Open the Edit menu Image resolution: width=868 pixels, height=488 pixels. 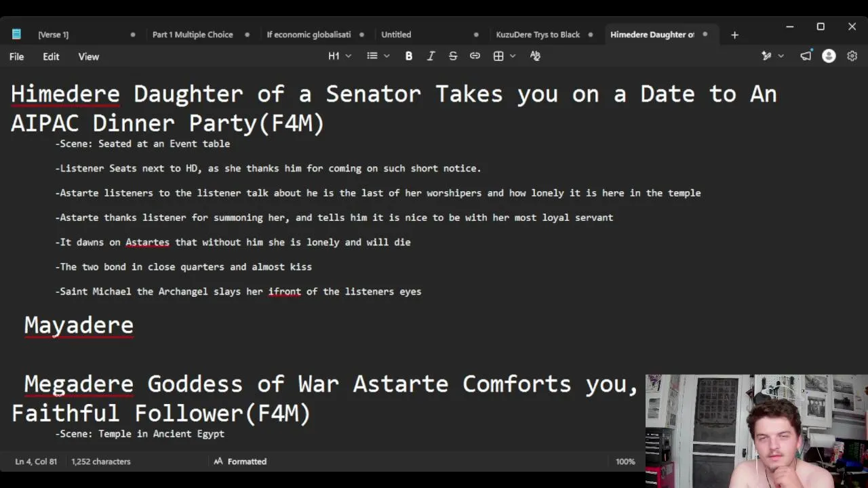coord(51,57)
